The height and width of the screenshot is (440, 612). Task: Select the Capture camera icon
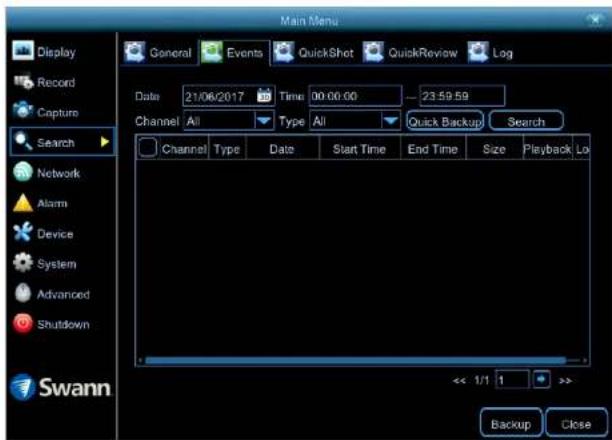tap(23, 110)
